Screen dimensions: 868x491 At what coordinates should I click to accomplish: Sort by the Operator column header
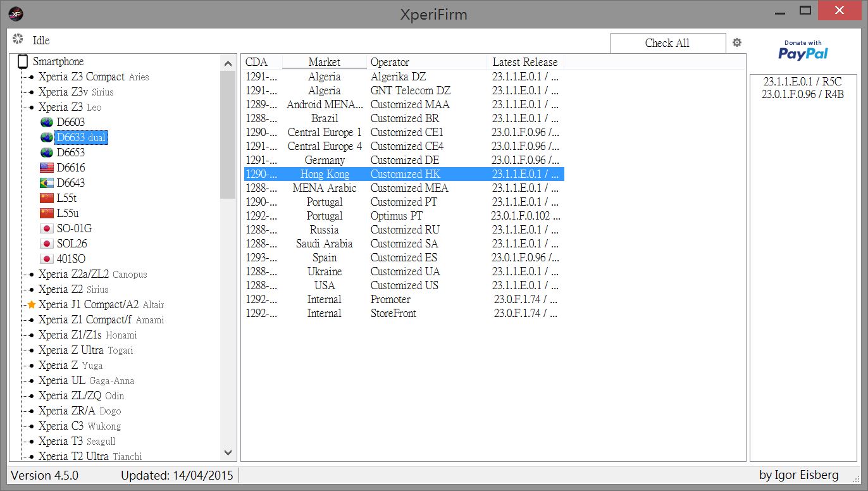pyautogui.click(x=427, y=62)
